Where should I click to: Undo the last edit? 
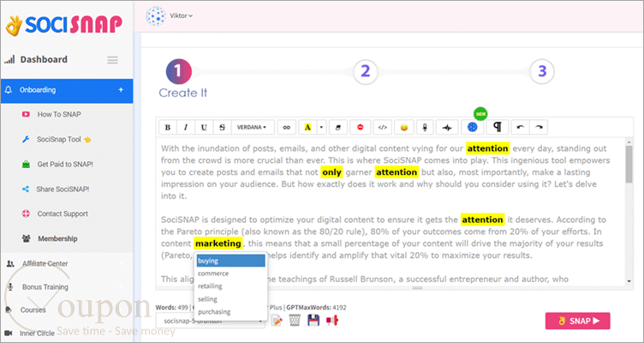[x=521, y=128]
